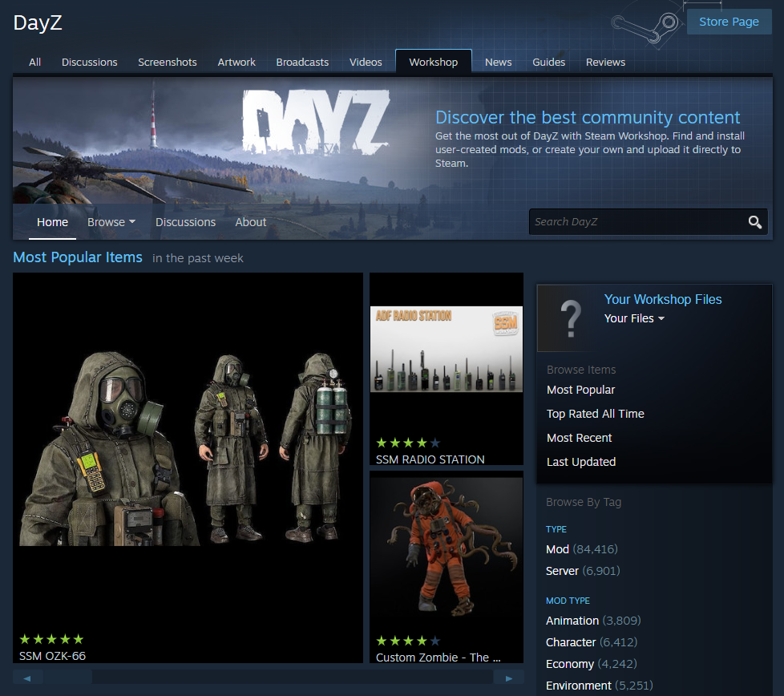Image resolution: width=784 pixels, height=696 pixels.
Task: Open workshop Discussions in the banner
Action: pyautogui.click(x=185, y=222)
